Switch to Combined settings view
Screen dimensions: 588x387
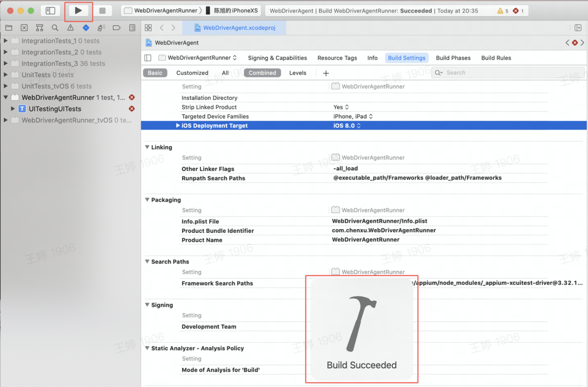coord(262,73)
